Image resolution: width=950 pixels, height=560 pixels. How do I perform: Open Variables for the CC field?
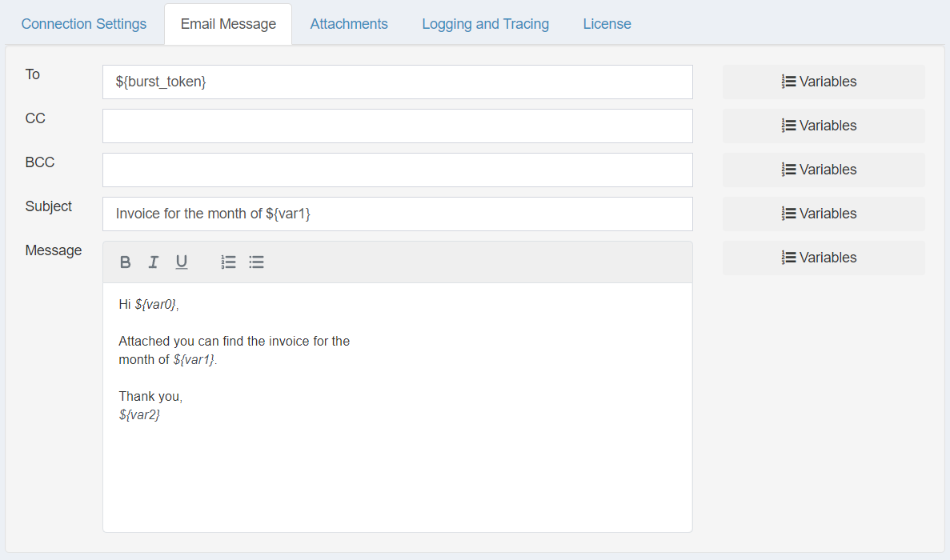(x=824, y=126)
